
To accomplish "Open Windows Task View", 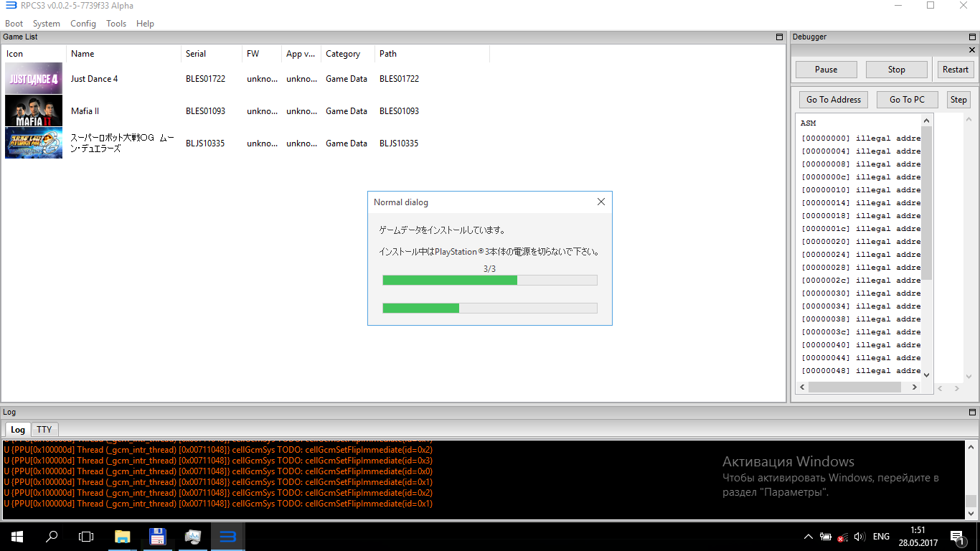I will click(86, 537).
